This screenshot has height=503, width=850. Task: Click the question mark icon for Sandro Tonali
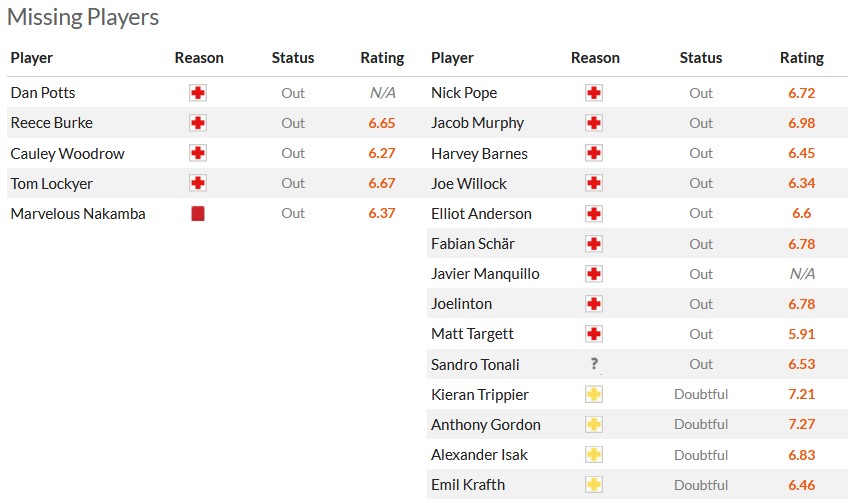(594, 364)
